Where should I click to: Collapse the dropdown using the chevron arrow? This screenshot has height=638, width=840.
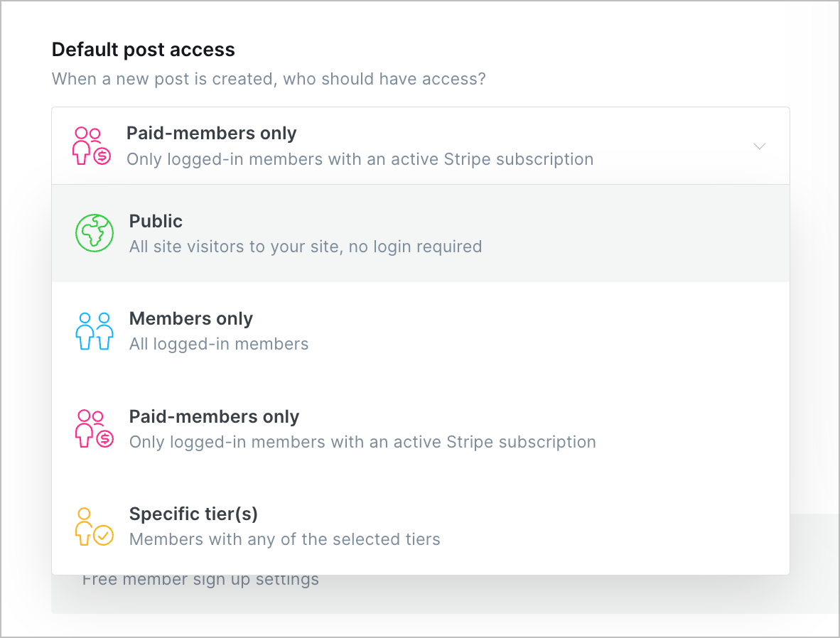click(759, 146)
